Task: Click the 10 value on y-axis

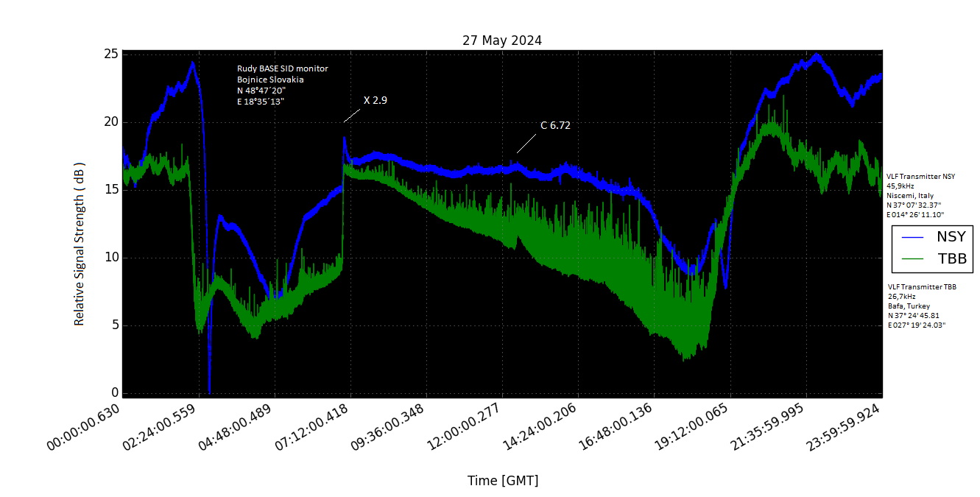Action: coord(109,258)
